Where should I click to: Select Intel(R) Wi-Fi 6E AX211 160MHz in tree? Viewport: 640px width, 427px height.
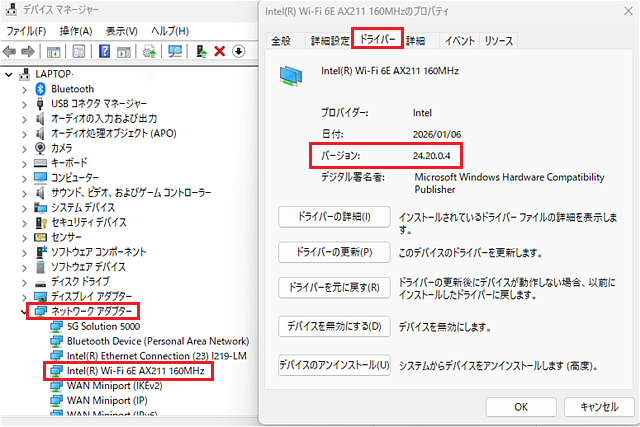point(136,371)
